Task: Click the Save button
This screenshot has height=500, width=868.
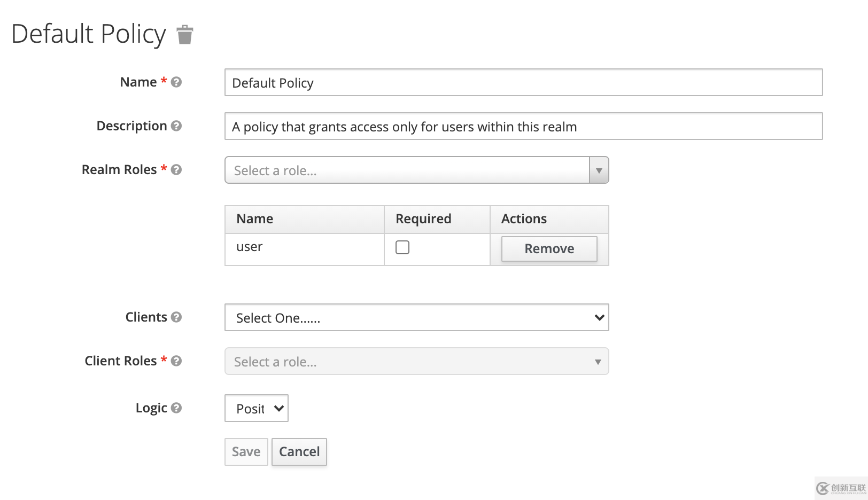Action: click(x=246, y=452)
